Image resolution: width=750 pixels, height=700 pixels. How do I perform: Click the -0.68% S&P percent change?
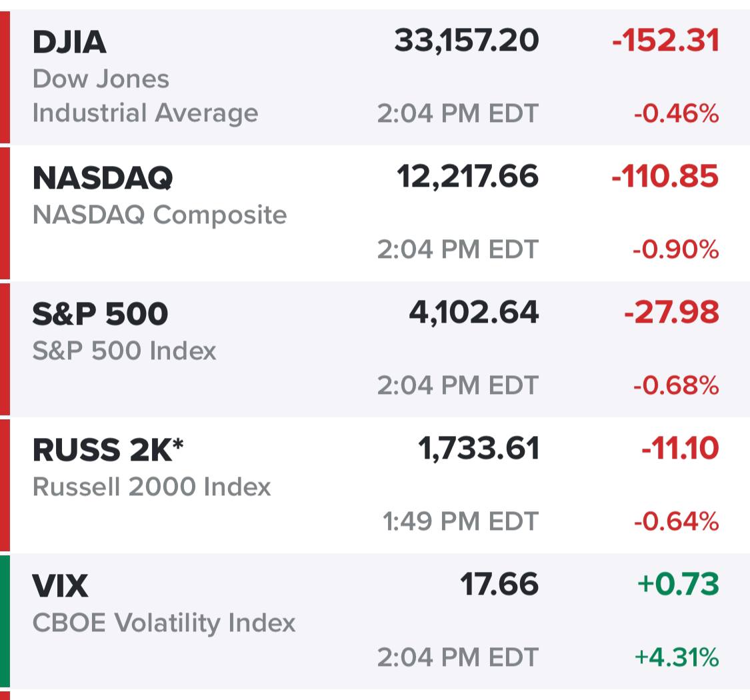click(676, 385)
